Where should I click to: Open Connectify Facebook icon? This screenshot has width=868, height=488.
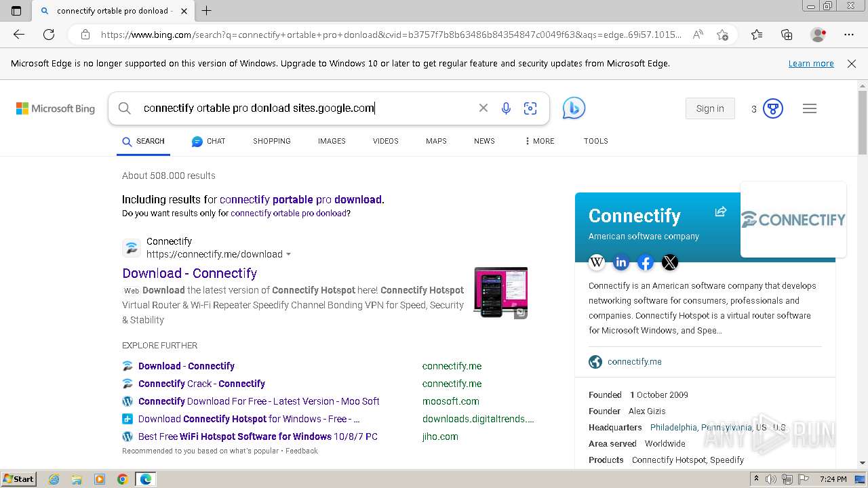tap(646, 262)
